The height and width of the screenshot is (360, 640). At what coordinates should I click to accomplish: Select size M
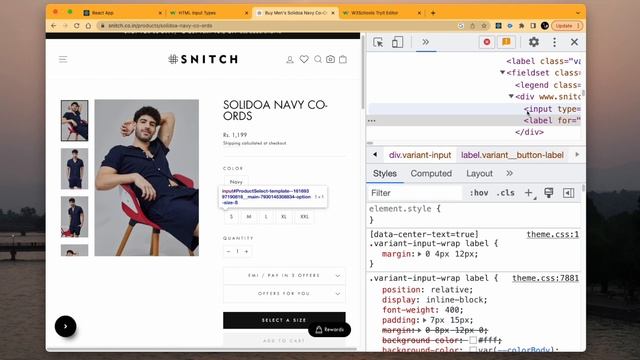249,217
